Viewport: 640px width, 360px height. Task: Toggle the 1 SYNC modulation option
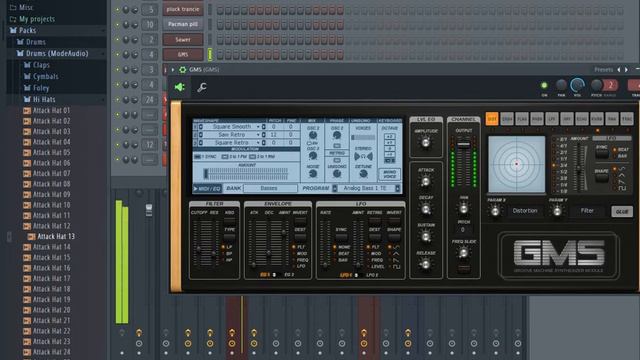tap(205, 157)
